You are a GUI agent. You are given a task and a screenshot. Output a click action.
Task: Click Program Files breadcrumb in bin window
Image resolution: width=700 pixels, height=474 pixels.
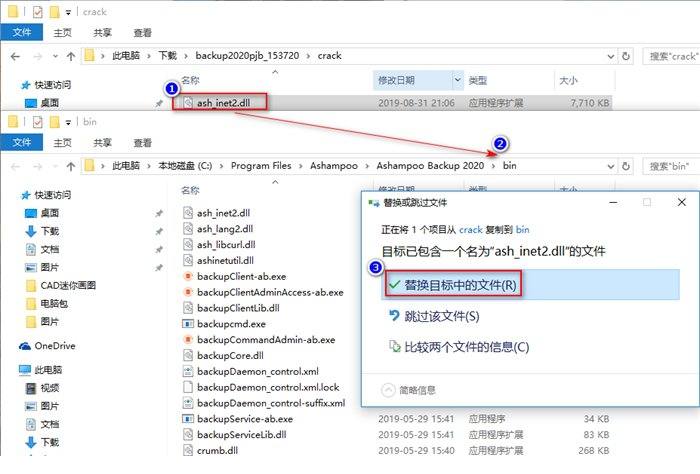pyautogui.click(x=261, y=166)
